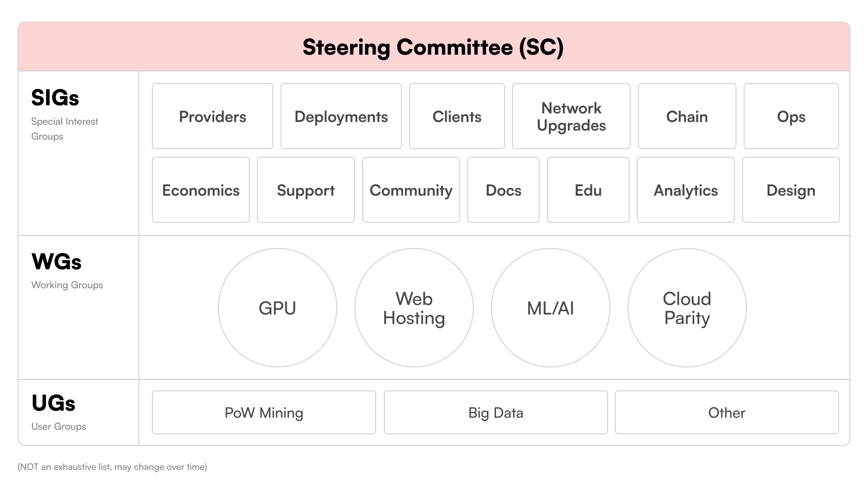
Task: Click the GPU working group circle
Action: click(x=277, y=309)
